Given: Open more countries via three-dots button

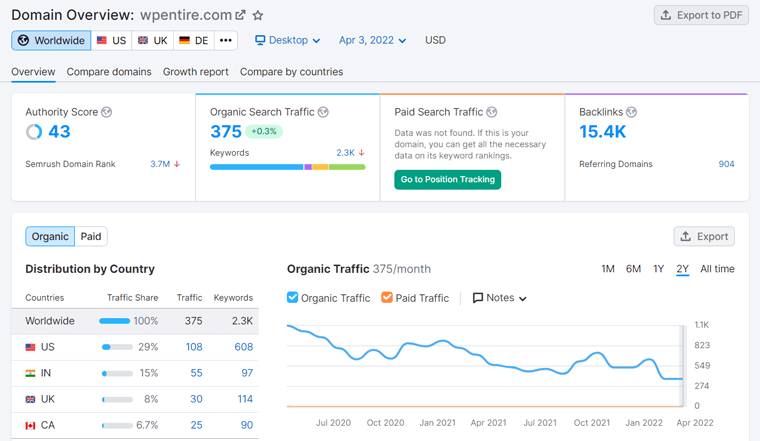Looking at the screenshot, I should point(225,40).
